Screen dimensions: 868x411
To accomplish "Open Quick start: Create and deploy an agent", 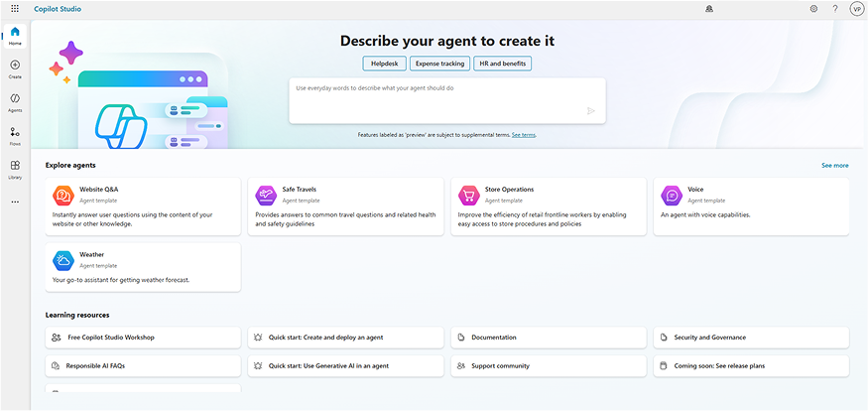I will (x=346, y=338).
